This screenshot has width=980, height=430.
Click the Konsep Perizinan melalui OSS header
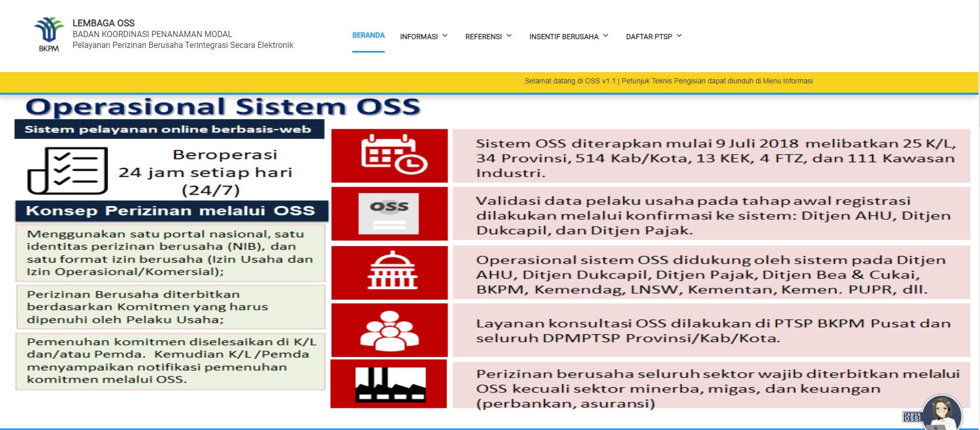[170, 211]
